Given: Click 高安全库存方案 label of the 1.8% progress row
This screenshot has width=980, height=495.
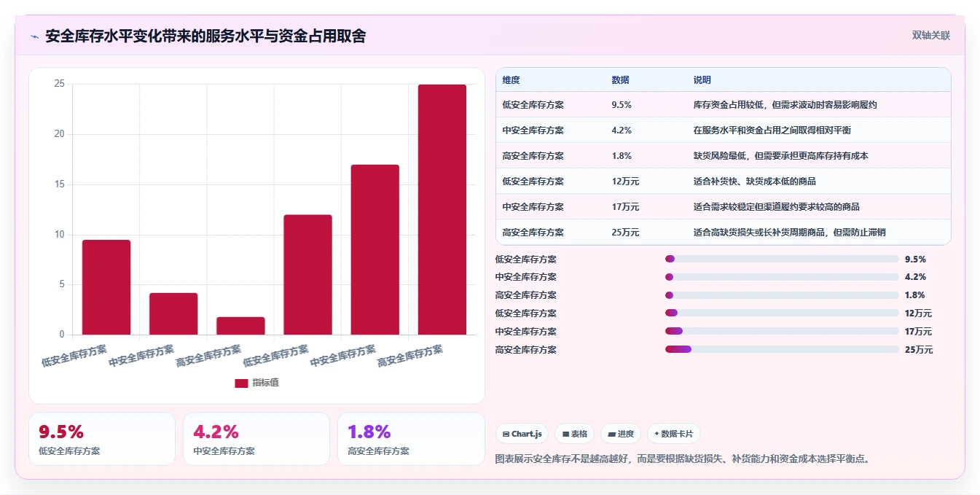Looking at the screenshot, I should (x=525, y=295).
